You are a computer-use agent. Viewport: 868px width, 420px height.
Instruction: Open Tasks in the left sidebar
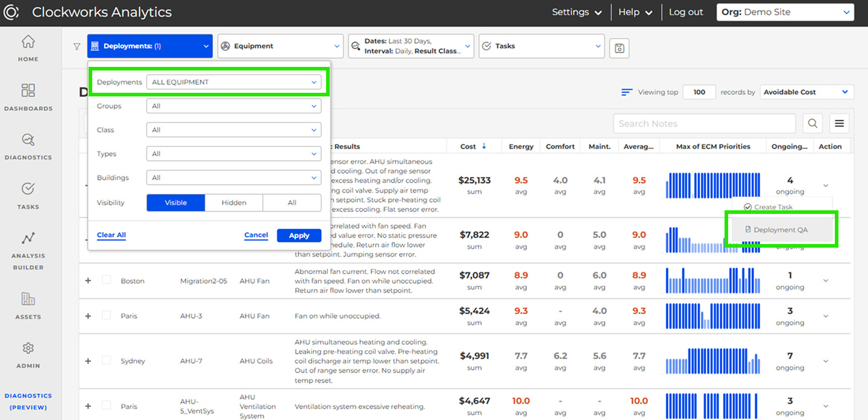(x=28, y=196)
